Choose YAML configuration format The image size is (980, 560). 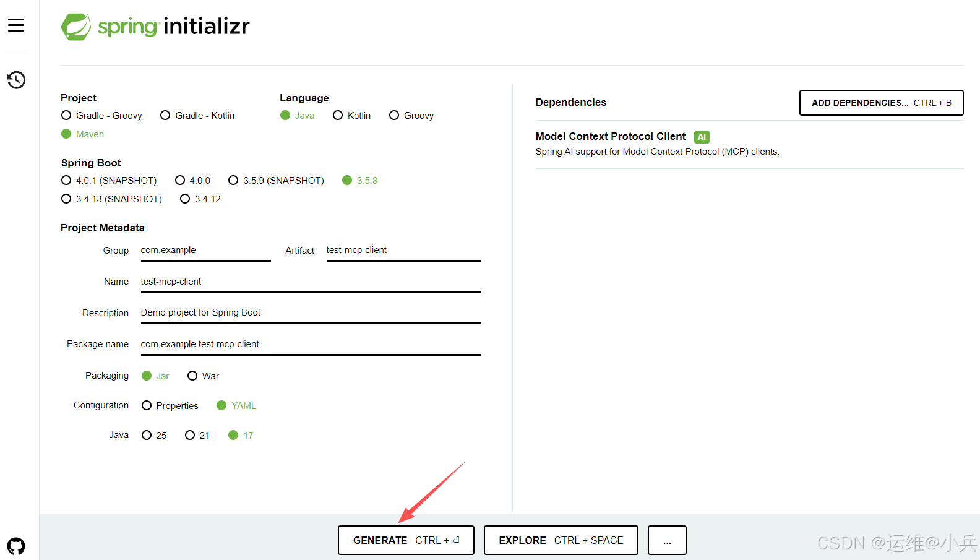pos(236,406)
